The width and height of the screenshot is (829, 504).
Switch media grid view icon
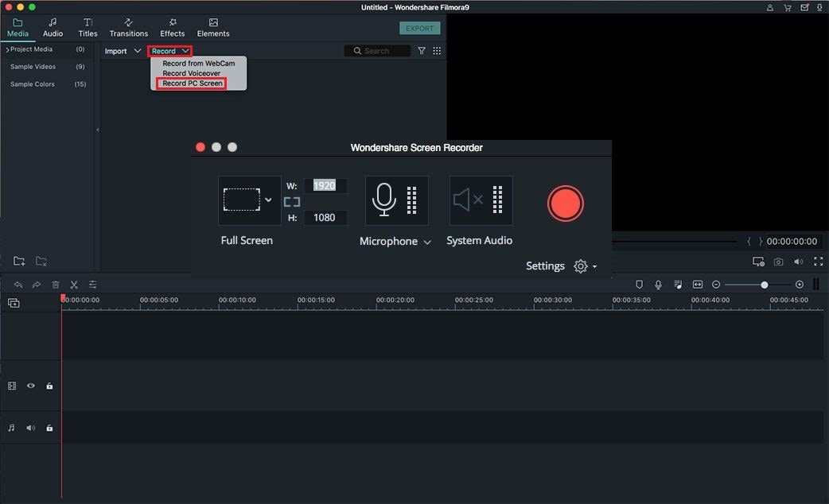[437, 51]
